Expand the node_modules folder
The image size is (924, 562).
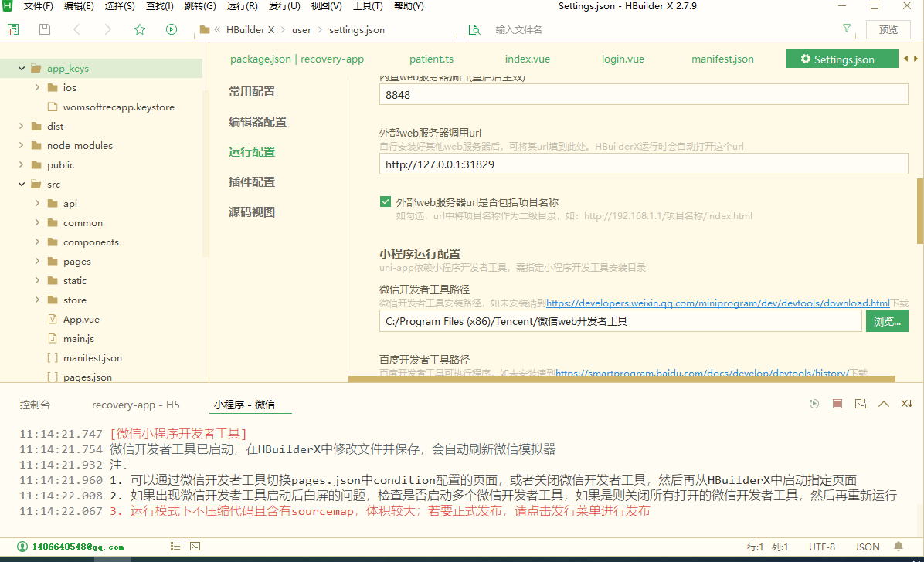tap(21, 145)
